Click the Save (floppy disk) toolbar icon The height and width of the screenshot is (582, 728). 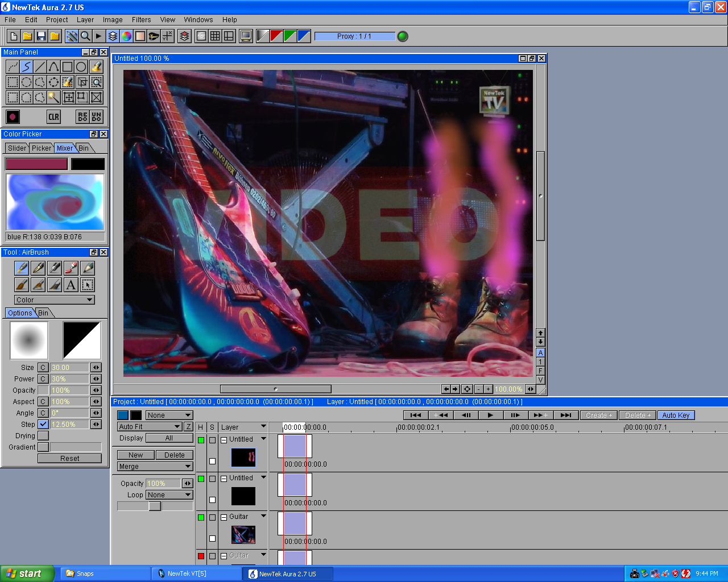[x=41, y=36]
